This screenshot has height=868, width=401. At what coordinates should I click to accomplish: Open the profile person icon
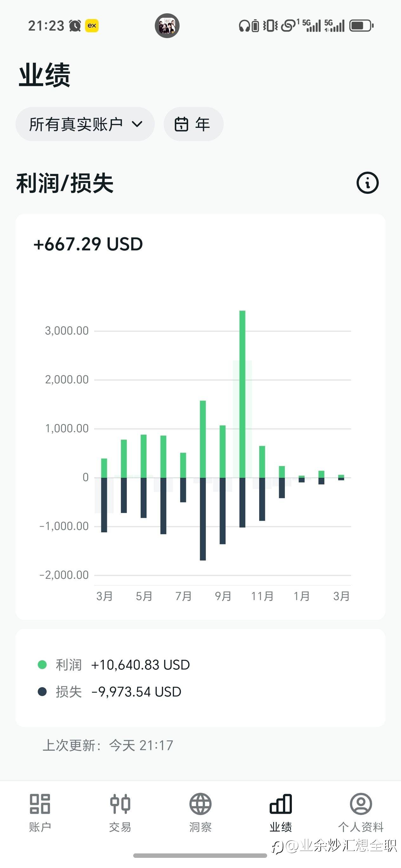(361, 804)
